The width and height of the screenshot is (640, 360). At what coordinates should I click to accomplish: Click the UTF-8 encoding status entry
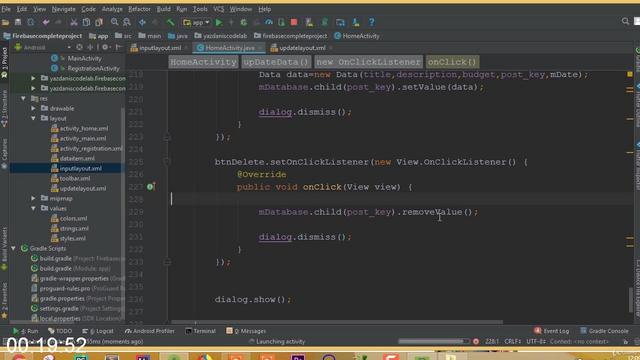[536, 341]
